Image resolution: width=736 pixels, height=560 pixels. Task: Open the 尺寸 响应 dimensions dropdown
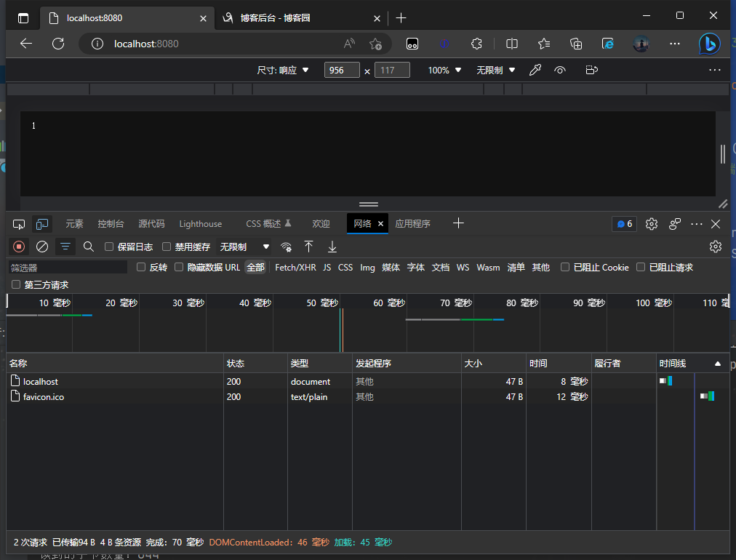[283, 71]
